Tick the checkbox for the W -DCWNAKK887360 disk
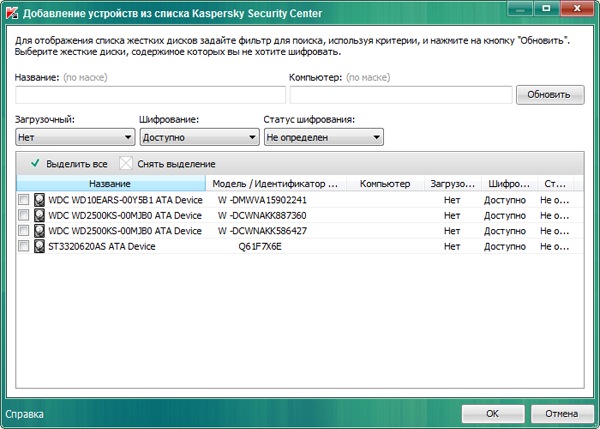Viewport: 600px width, 429px height. pos(23,215)
